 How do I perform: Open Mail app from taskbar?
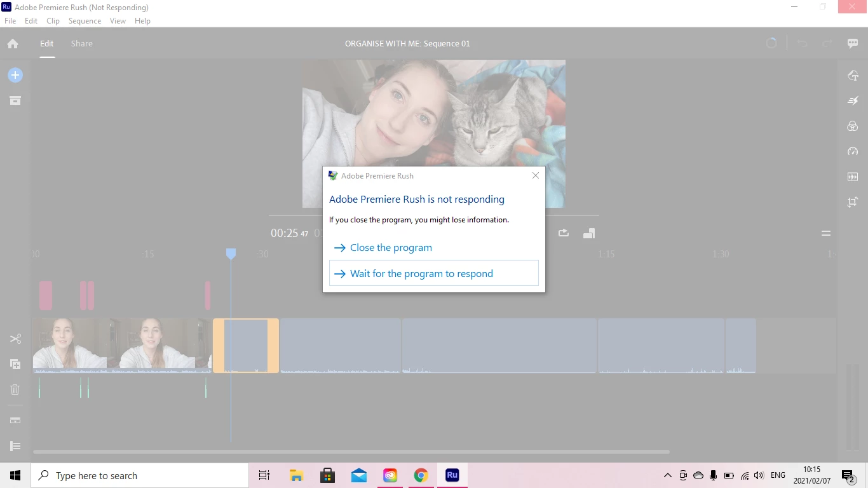358,475
